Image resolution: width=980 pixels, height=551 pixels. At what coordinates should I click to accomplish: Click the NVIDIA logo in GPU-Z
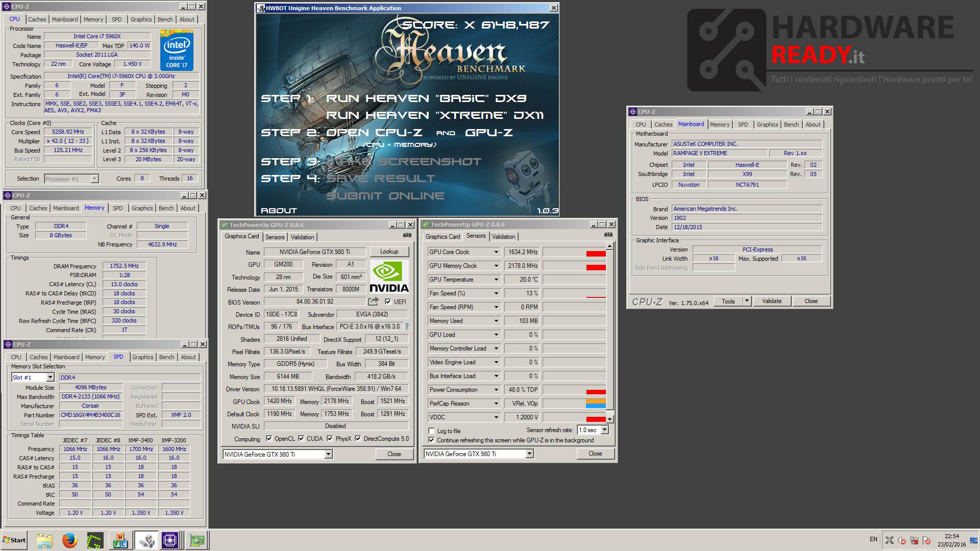(389, 276)
